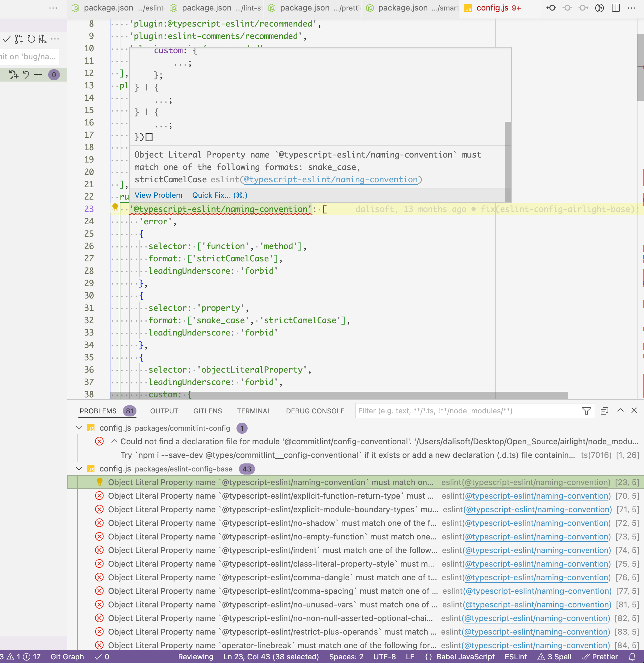Collapse the Problems panel with the chevron icon
The height and width of the screenshot is (663, 644).
(x=620, y=410)
